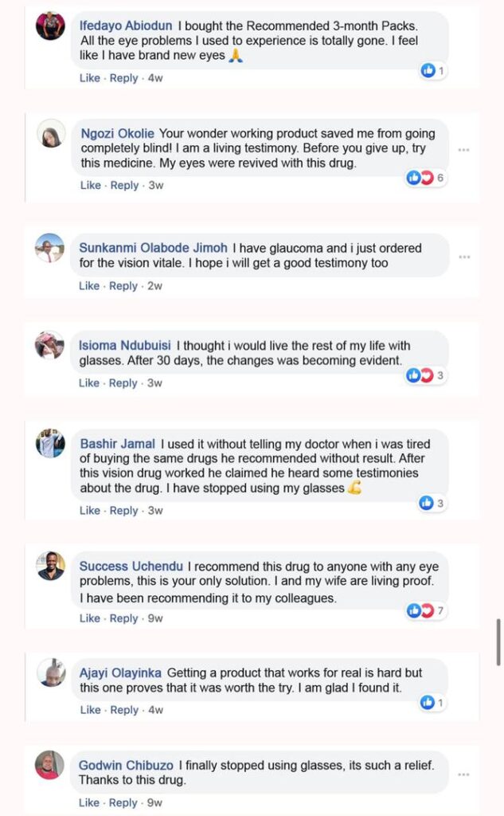Reply to Ajayi Olayinka's comment
This screenshot has height=816, width=504.
pyautogui.click(x=123, y=710)
